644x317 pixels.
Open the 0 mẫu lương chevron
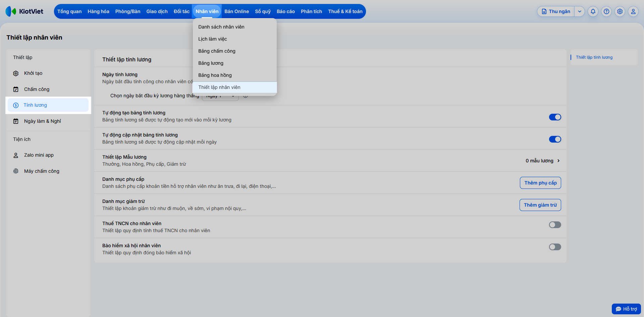tap(558, 161)
